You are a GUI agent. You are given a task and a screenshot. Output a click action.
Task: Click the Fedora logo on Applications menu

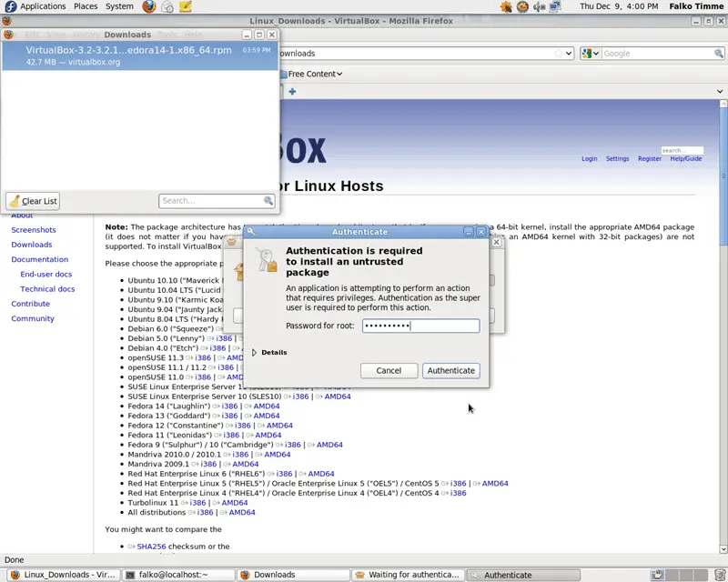point(10,6)
